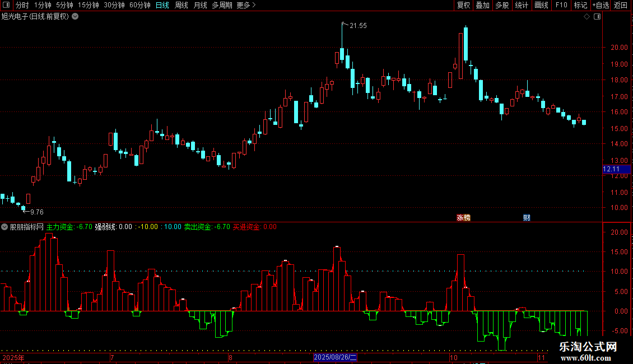The height and width of the screenshot is (364, 633).
Task: Click the diamond marker icon
Action: 587,17
